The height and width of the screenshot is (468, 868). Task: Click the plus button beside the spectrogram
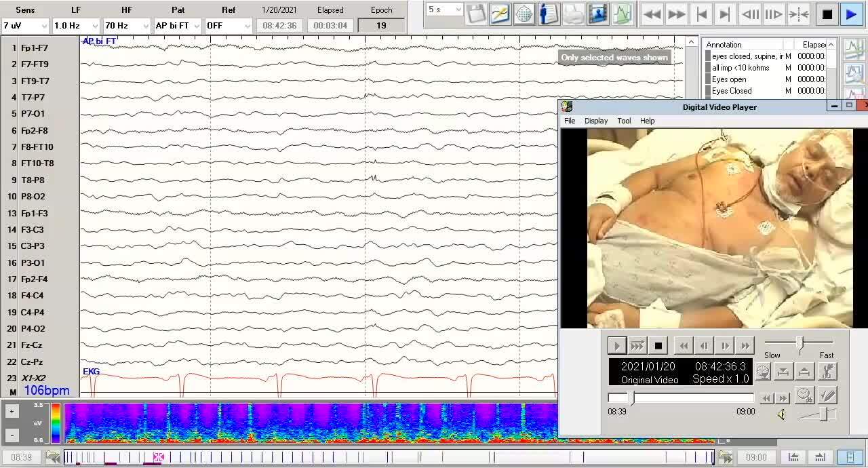tap(12, 411)
